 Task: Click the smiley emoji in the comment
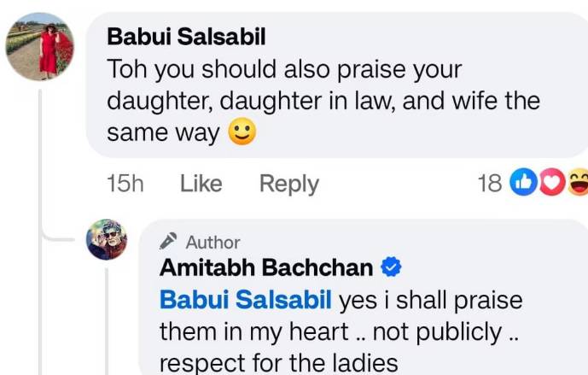[243, 133]
